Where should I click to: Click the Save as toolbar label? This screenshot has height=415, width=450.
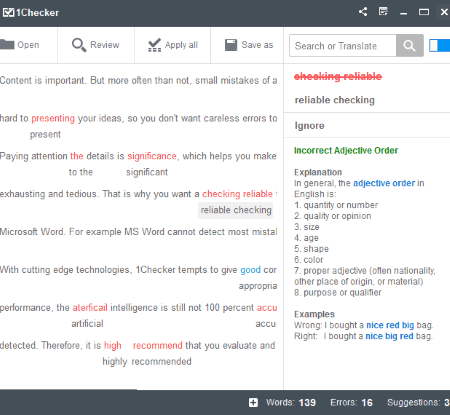tap(257, 45)
